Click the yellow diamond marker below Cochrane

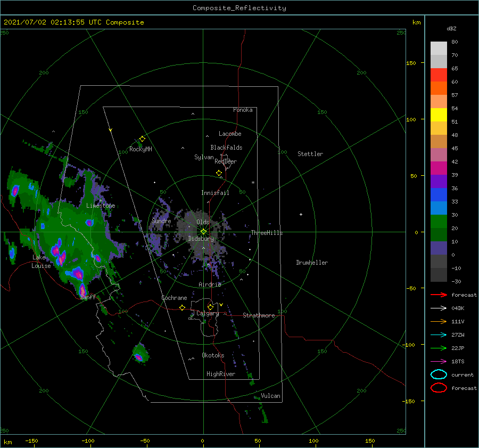point(183,307)
